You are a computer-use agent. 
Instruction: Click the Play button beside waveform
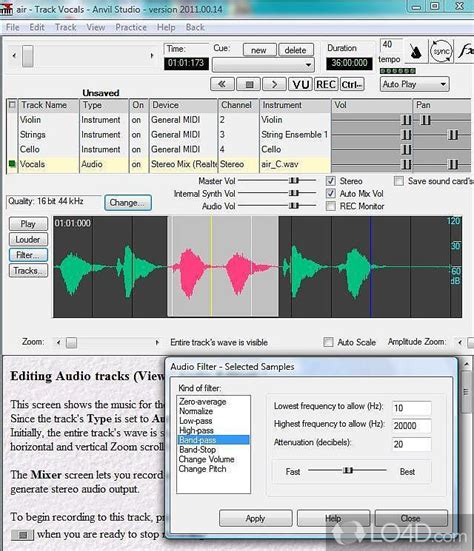28,224
